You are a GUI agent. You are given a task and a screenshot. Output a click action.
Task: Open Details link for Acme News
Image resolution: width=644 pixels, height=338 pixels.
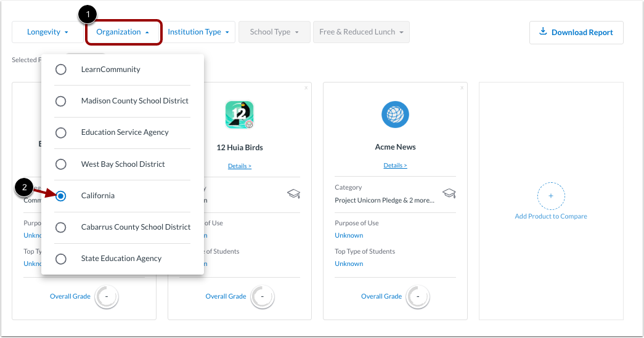pos(395,166)
